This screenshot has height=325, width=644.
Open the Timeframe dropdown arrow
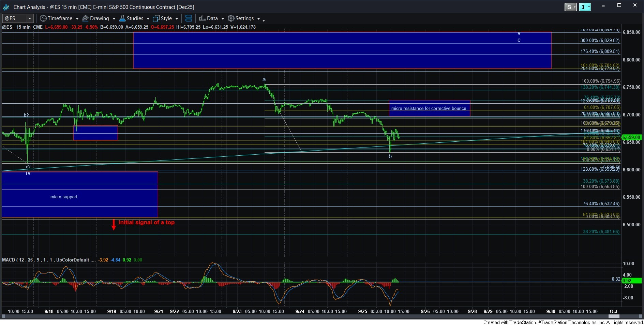(77, 19)
